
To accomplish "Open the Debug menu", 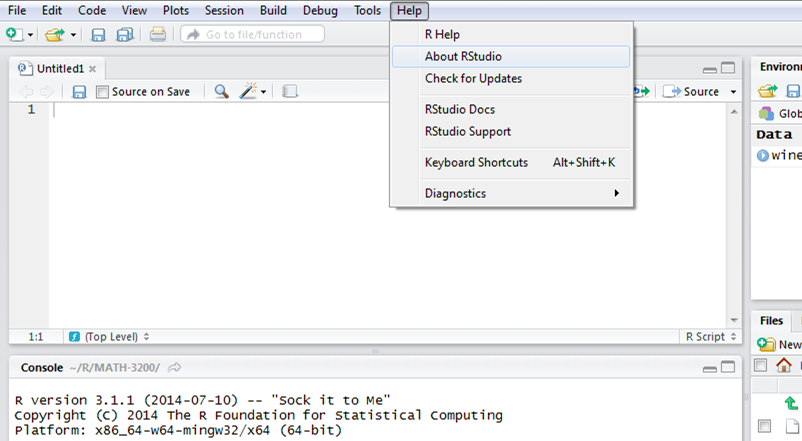I will [x=320, y=10].
